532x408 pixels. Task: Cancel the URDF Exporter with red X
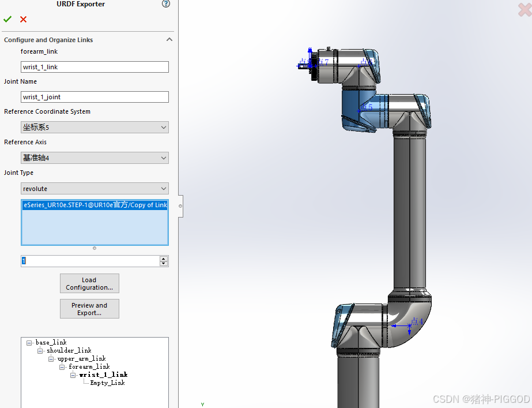click(x=22, y=19)
